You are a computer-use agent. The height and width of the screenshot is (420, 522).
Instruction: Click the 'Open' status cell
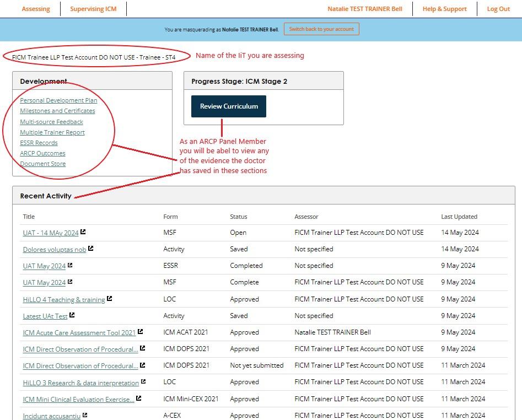238,232
